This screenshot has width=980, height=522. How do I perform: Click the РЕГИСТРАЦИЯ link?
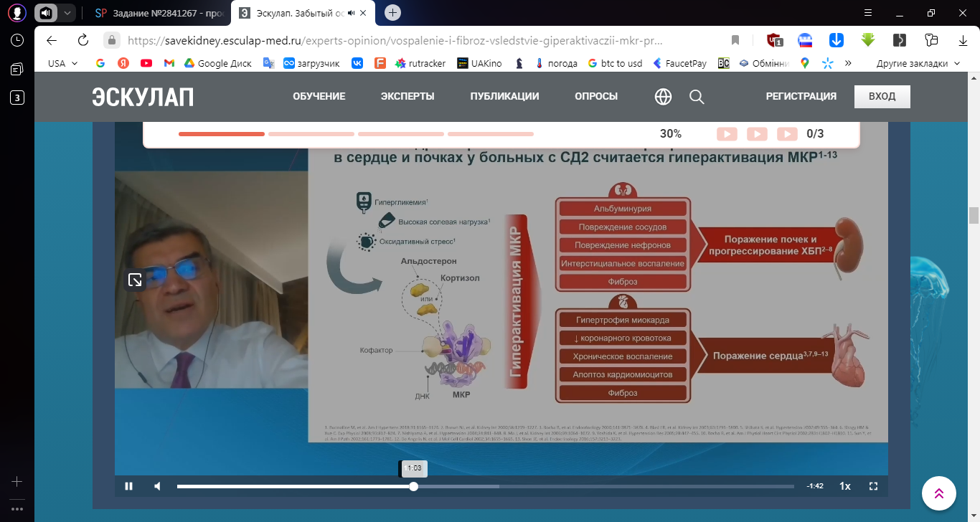point(801,97)
